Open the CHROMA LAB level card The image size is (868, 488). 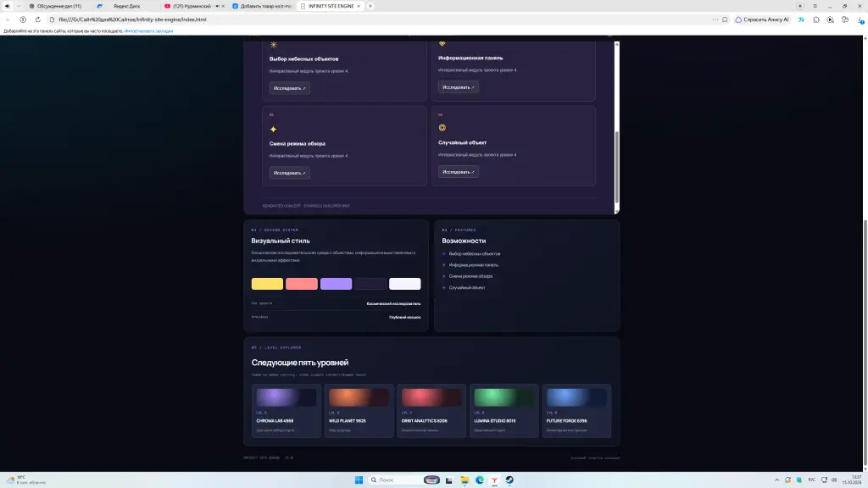287,411
